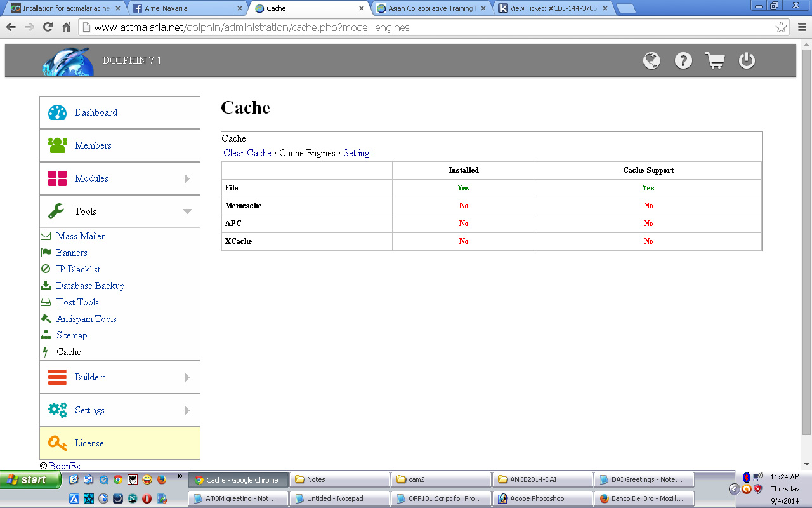The image size is (812, 508).
Task: Expand the Settings sidebar menu arrow
Action: pyautogui.click(x=187, y=411)
